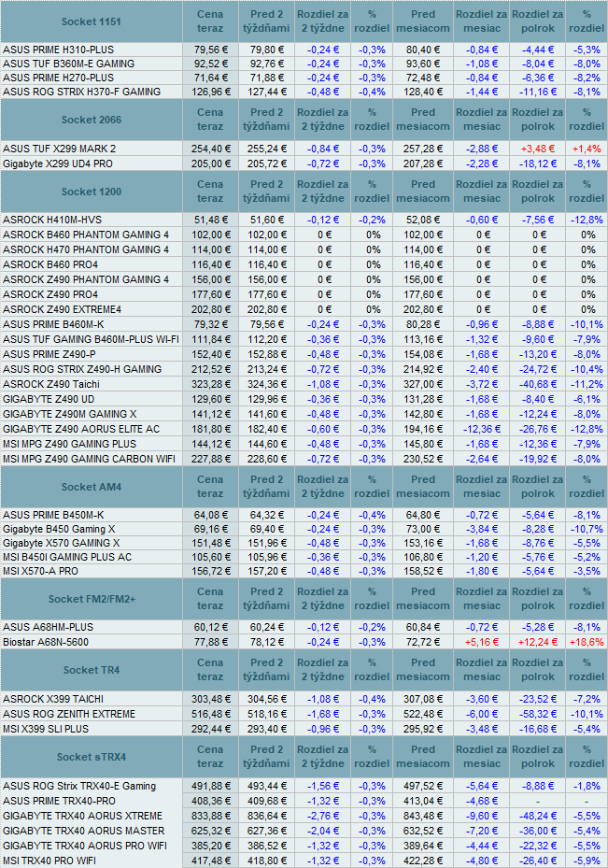Click ASUS PRIME Z490-P product name
This screenshot has height=868, width=608.
[x=49, y=354]
